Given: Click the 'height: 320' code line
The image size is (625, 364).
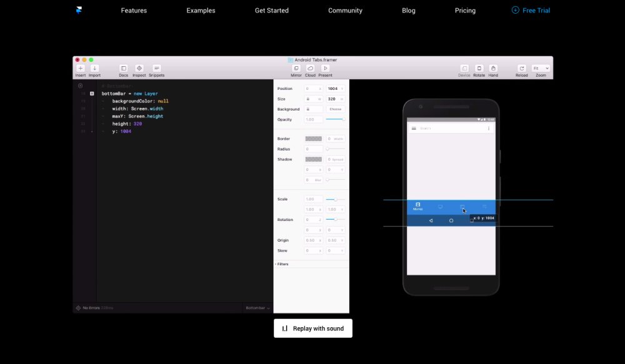Looking at the screenshot, I should click(x=127, y=124).
